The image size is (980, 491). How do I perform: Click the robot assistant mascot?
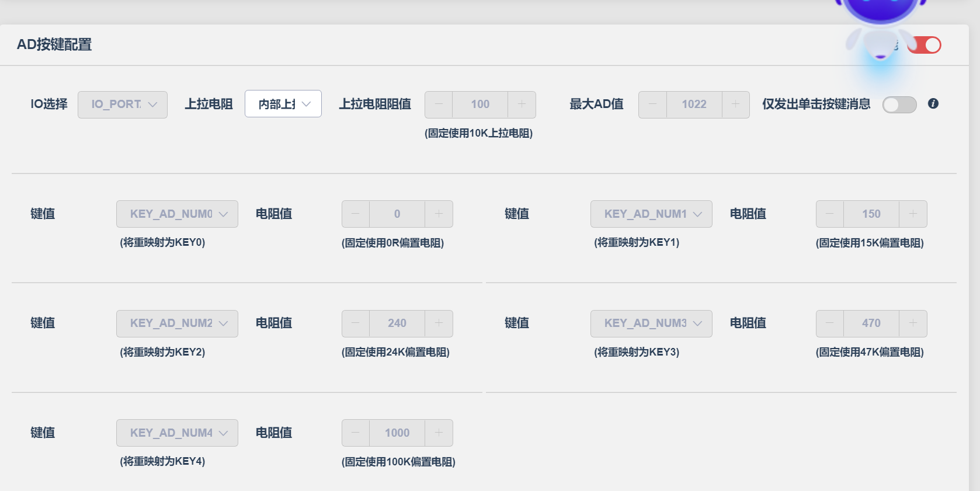[x=881, y=29]
